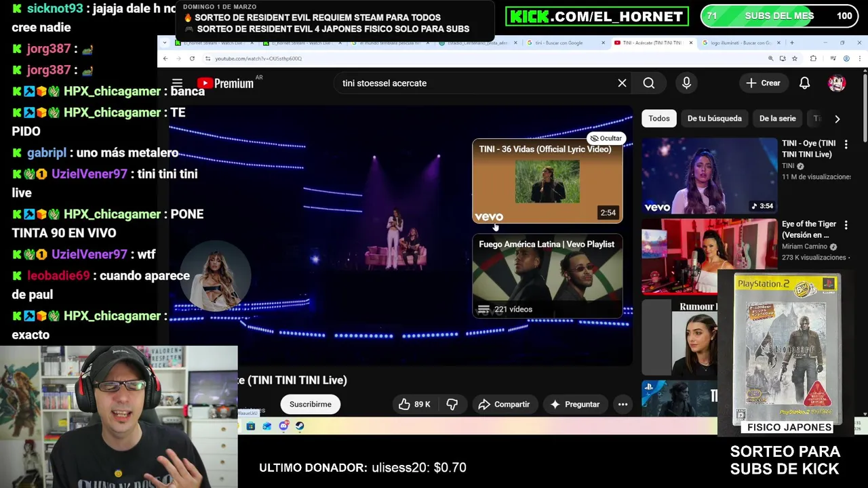
Task: Click the Suscribirme button
Action: tap(311, 405)
